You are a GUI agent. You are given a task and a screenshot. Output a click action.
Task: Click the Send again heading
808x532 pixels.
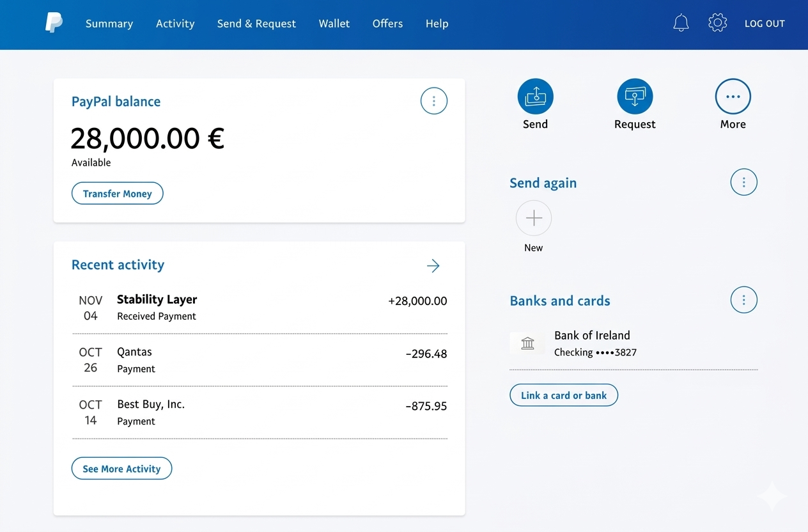[543, 183]
